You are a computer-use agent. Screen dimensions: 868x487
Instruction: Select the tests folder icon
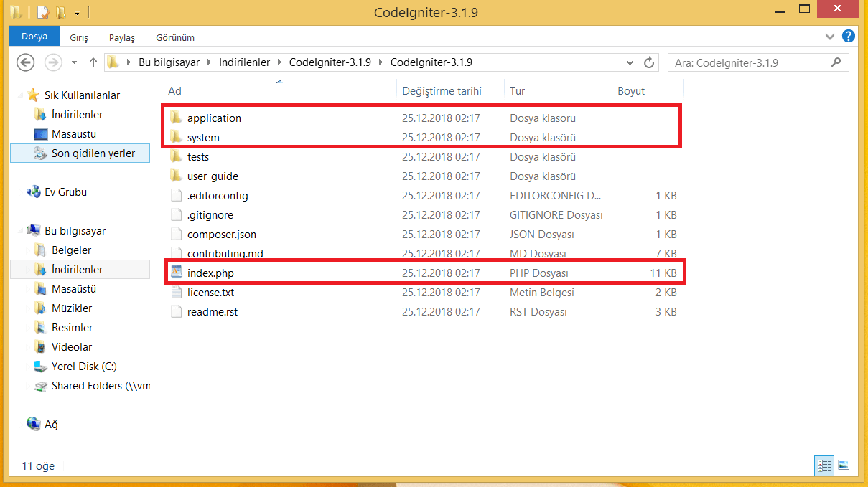click(176, 156)
